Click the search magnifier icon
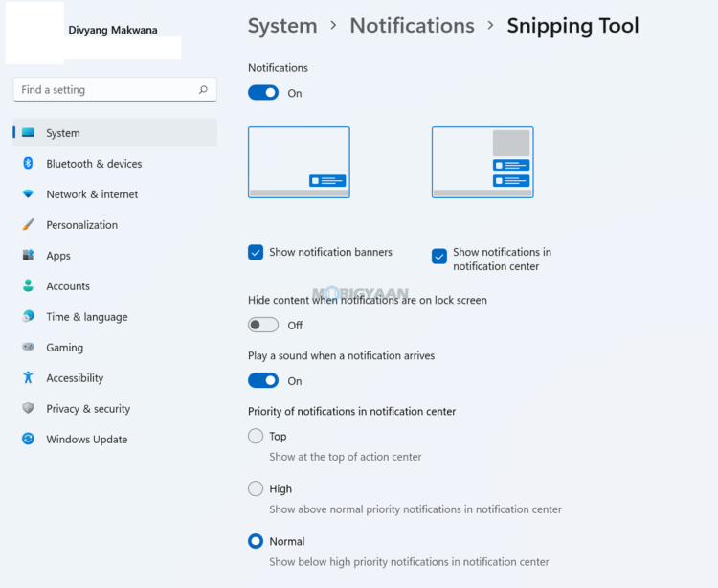Image resolution: width=718 pixels, height=588 pixels. tap(203, 89)
